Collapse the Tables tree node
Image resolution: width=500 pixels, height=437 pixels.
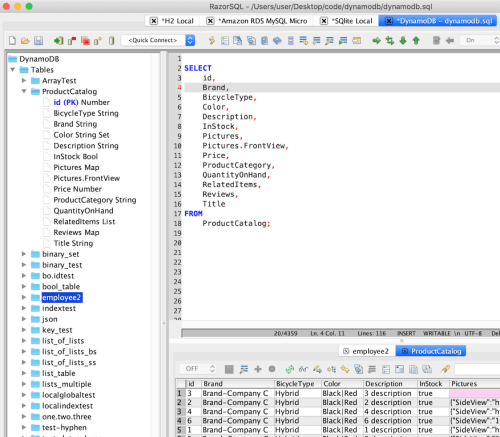(13, 70)
